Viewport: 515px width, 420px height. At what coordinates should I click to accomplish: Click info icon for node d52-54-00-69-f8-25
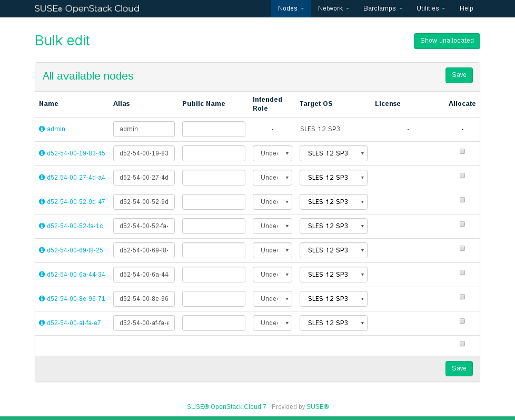coord(42,250)
